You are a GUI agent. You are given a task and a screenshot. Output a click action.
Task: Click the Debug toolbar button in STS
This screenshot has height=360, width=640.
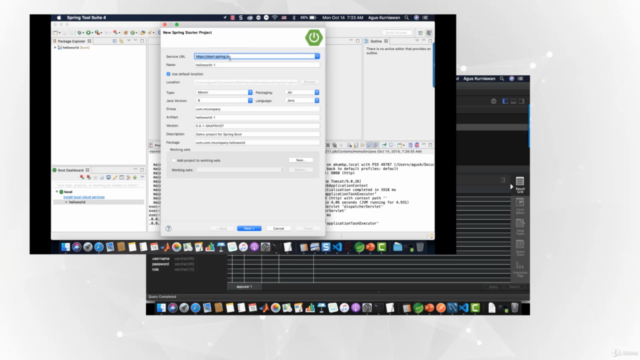80,32
